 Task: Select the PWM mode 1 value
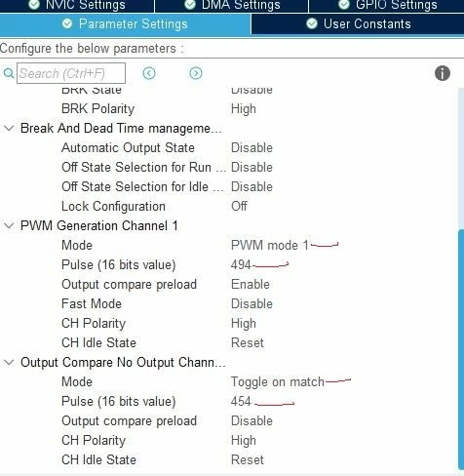coord(270,245)
